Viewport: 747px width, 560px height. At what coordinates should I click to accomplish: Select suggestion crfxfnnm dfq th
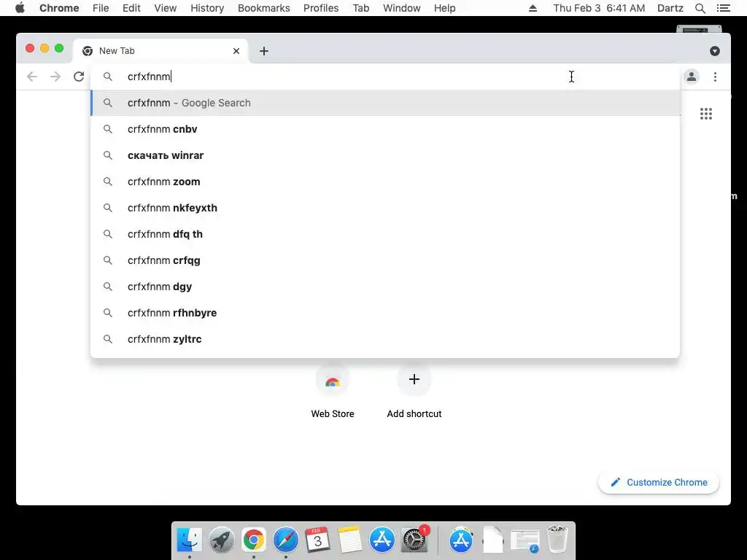(385, 234)
